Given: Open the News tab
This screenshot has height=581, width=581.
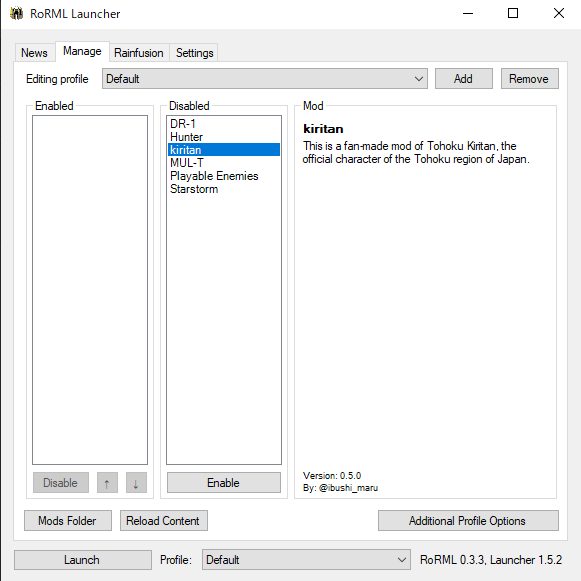Looking at the screenshot, I should 34,53.
